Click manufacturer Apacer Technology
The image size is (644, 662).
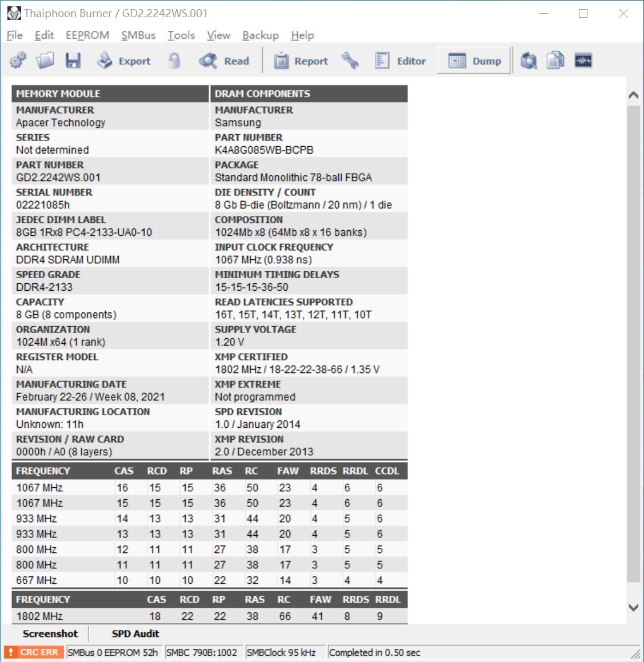click(x=61, y=123)
